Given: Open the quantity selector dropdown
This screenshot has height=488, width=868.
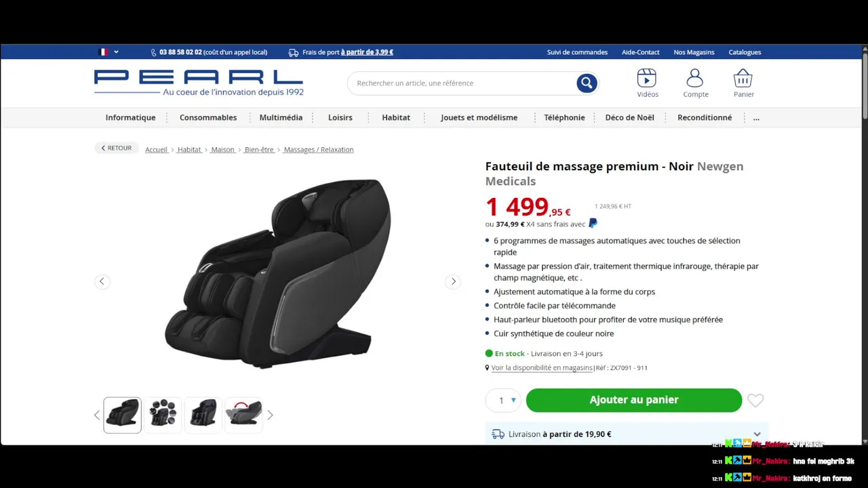Looking at the screenshot, I should [503, 401].
